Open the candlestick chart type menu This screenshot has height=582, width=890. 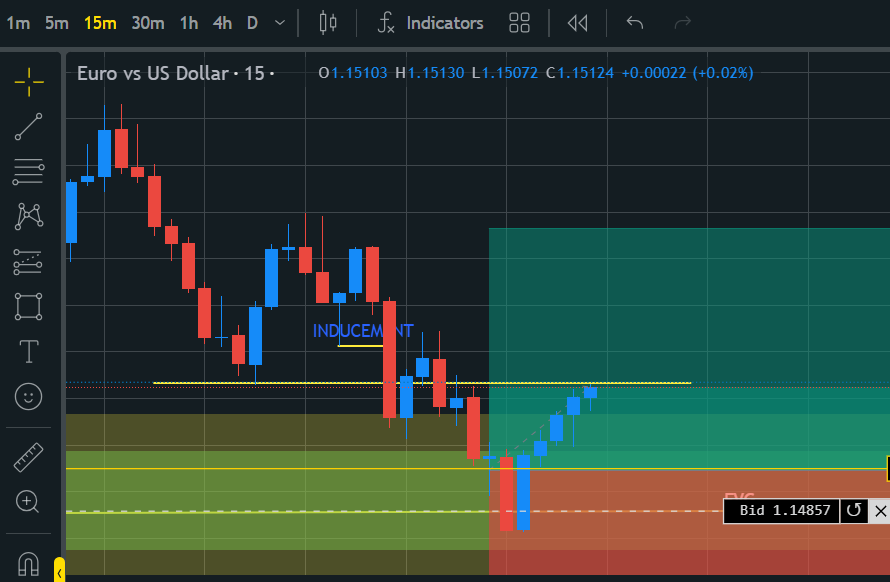pyautogui.click(x=328, y=23)
